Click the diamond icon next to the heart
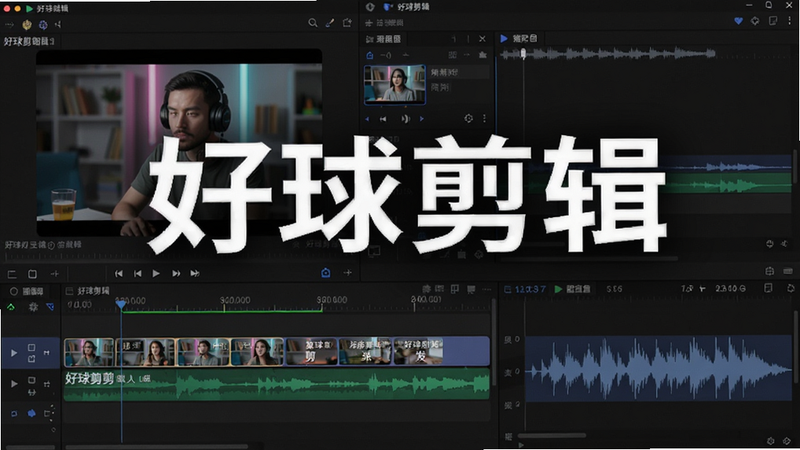Viewport: 800px width, 450px height. pyautogui.click(x=755, y=21)
